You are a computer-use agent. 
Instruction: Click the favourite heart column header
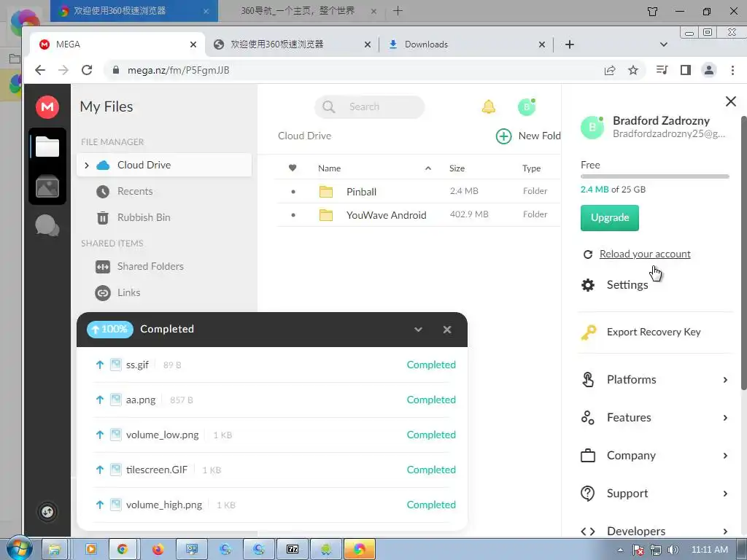(x=293, y=168)
